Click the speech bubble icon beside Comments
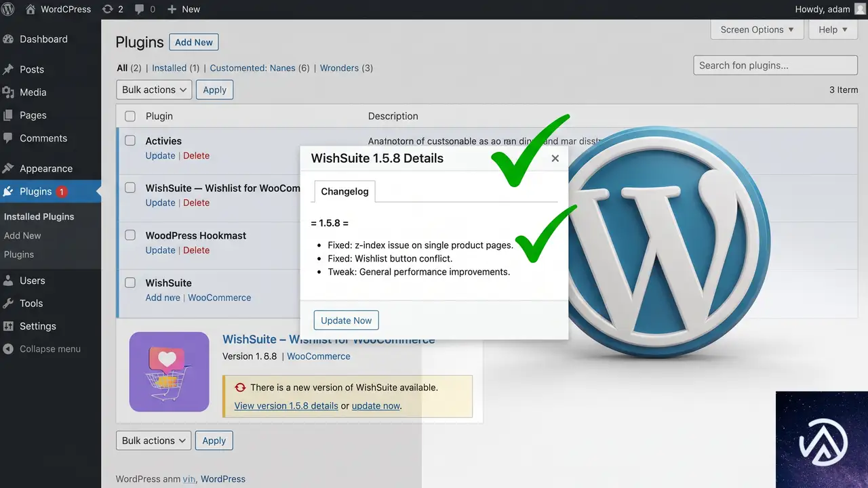Image resolution: width=868 pixels, height=488 pixels. (8, 138)
